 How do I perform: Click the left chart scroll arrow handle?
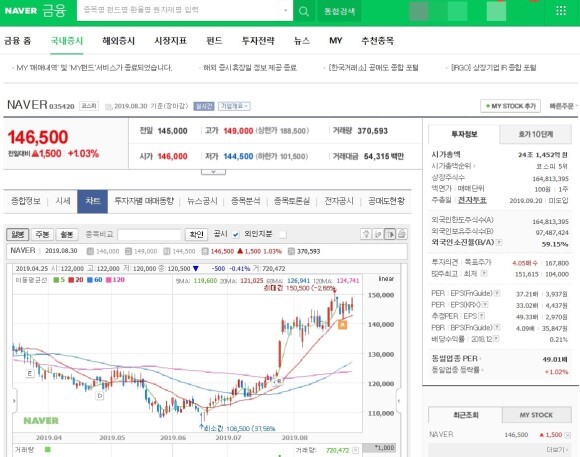pos(14,400)
